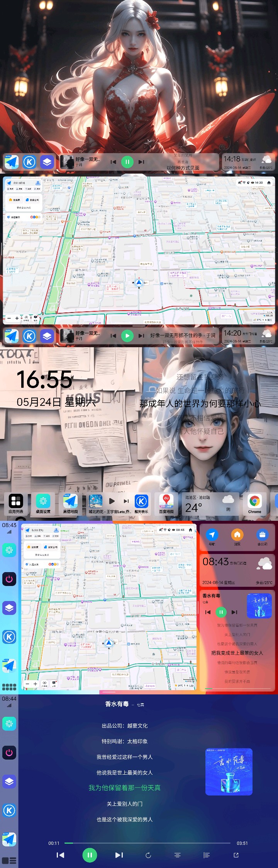Viewport: 278px width, 868px height.
Task: Open the six-dot app grid in the 08:43 sidebar
Action: coord(9,687)
